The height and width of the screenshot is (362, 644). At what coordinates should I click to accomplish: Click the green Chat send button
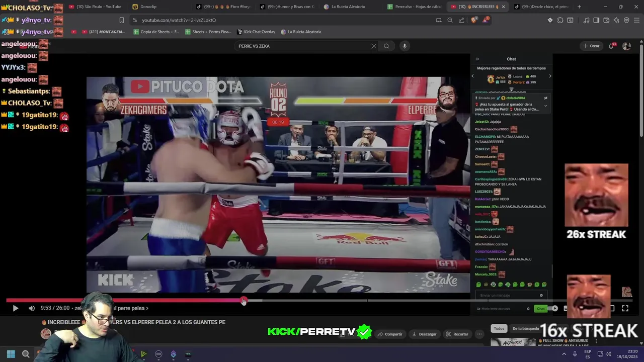coord(540,308)
